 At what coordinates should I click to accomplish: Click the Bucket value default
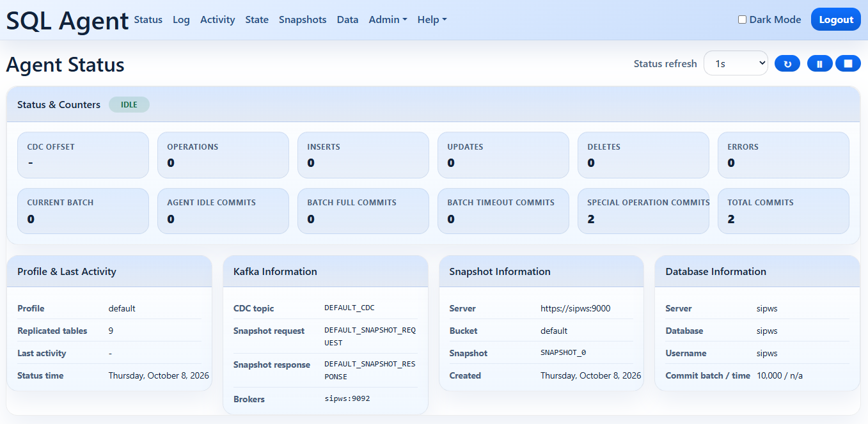click(x=554, y=331)
